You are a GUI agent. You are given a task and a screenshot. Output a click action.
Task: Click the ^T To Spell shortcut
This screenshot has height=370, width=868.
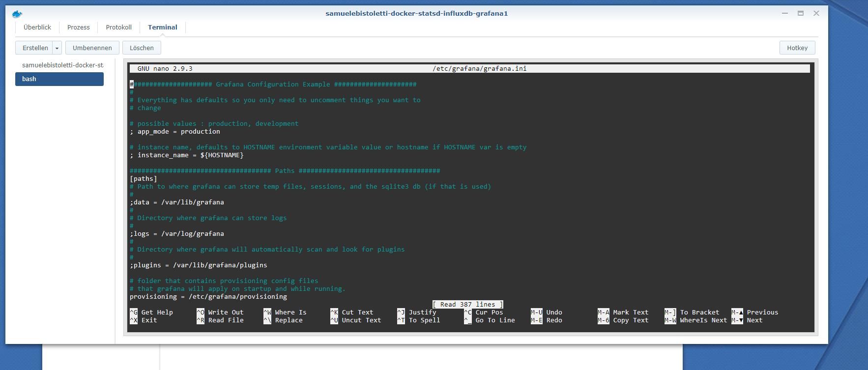point(419,320)
